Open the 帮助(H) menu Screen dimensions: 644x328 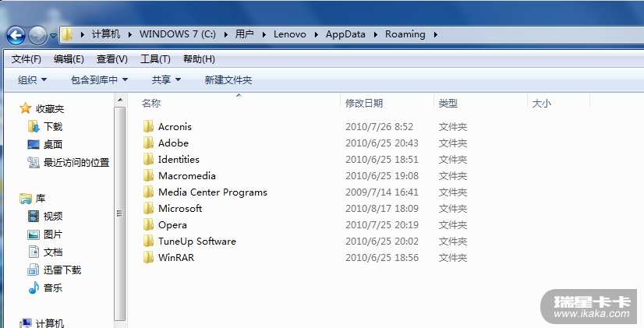pos(199,59)
